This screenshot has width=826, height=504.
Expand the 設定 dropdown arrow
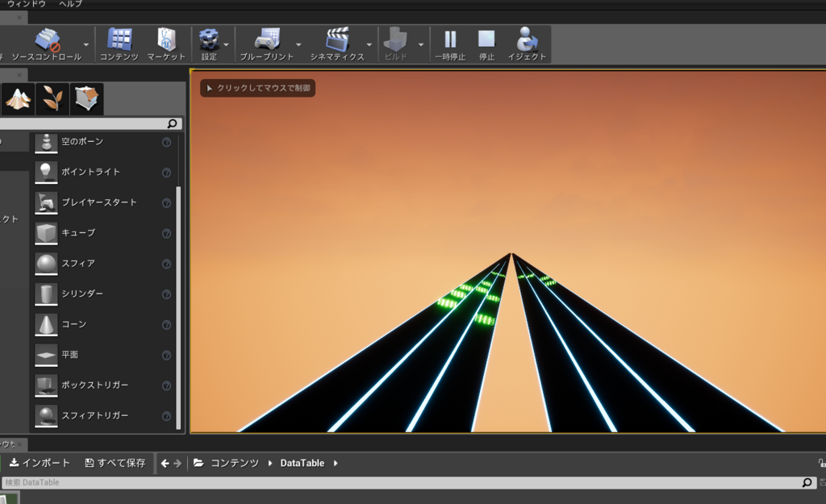[226, 45]
